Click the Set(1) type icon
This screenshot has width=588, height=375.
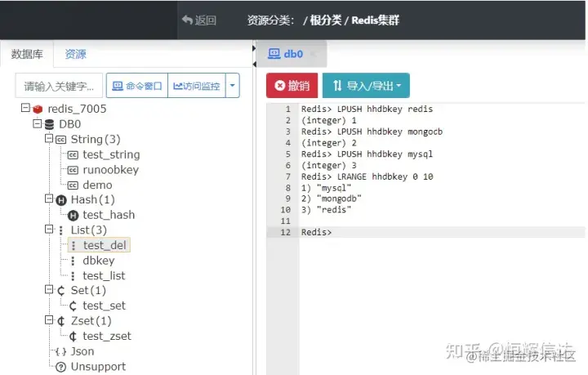61,291
